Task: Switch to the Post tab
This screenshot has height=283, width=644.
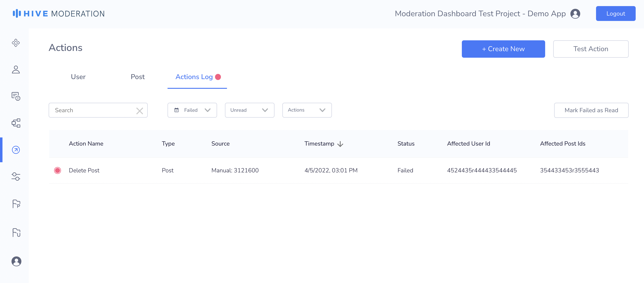Action: coord(138,77)
